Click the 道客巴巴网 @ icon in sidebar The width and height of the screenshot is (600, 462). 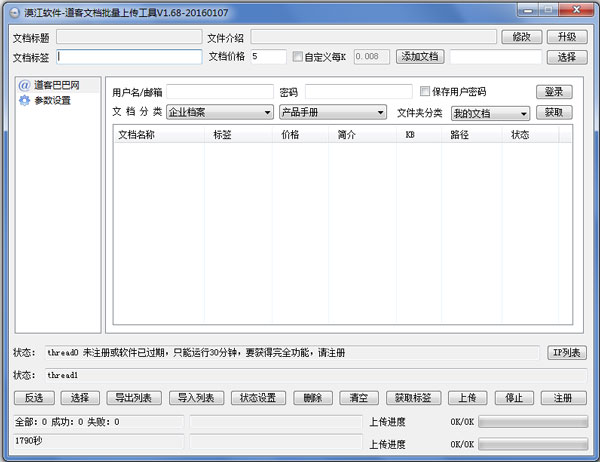(x=25, y=86)
